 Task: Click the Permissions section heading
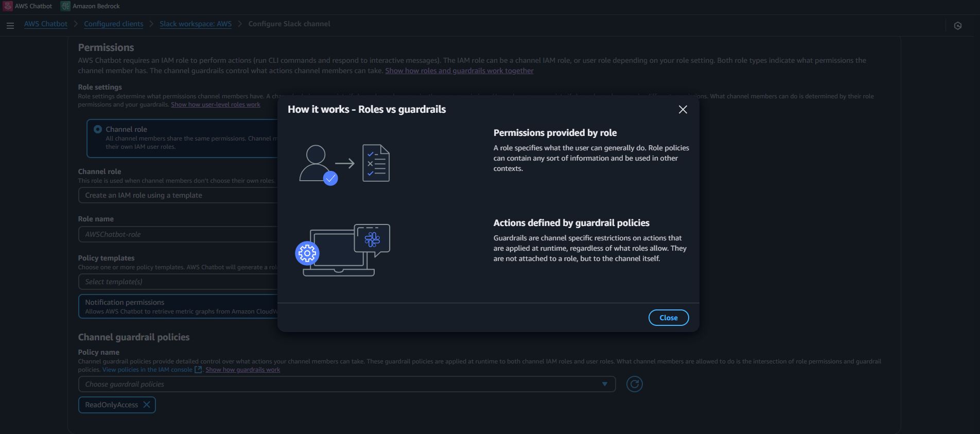pos(106,47)
